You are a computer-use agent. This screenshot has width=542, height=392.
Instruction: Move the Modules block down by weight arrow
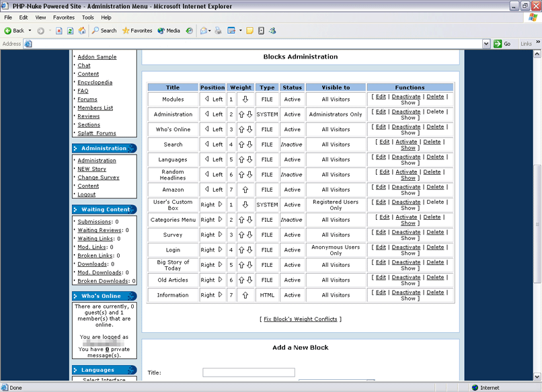(245, 100)
